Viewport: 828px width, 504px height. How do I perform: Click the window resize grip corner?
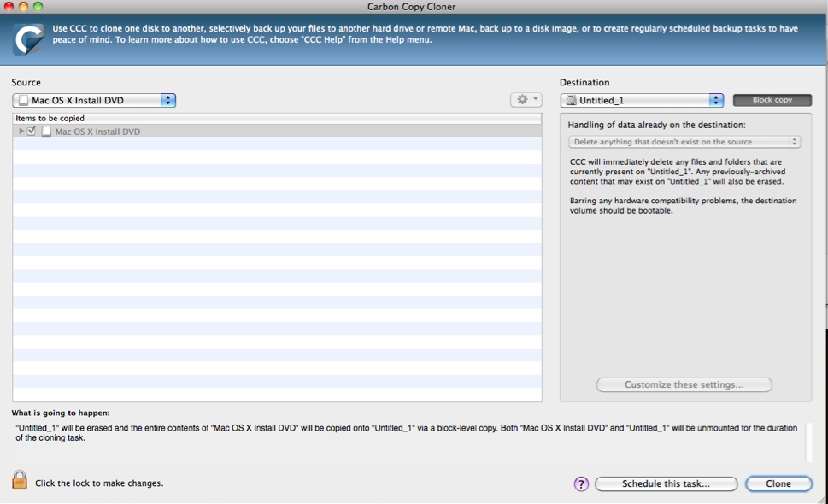tap(822, 499)
